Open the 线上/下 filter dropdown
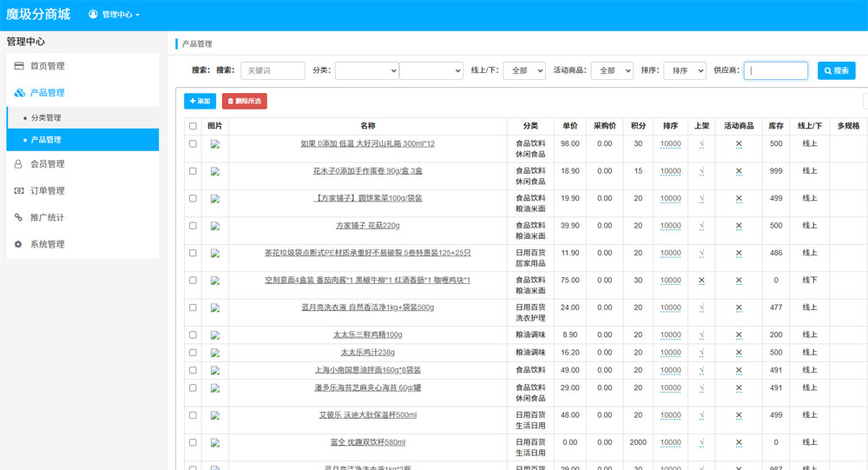Screen dimensions: 868x470 [x=525, y=70]
